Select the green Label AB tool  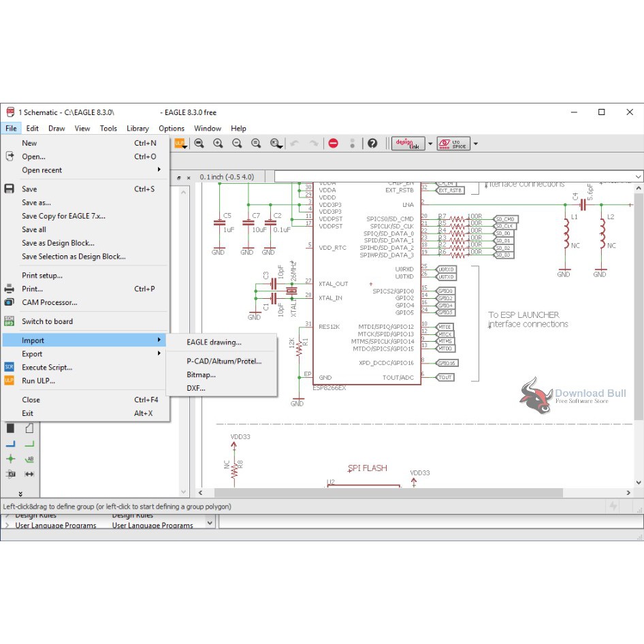[29, 460]
